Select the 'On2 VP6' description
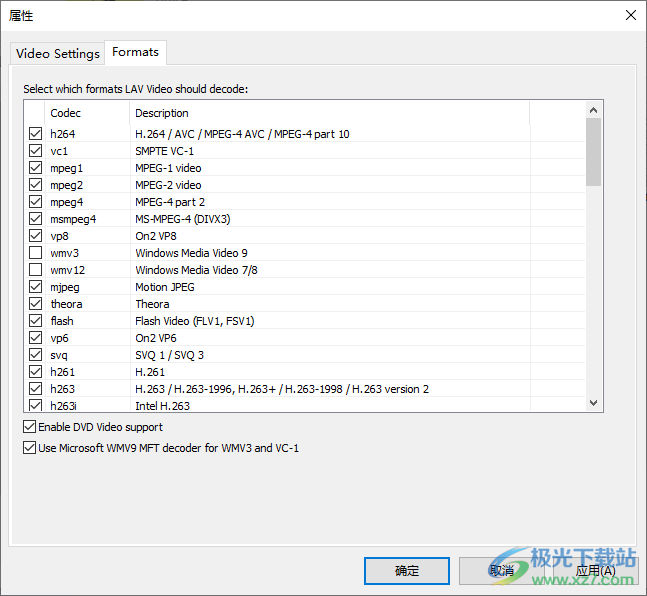Screen dimensions: 647x596 click(156, 338)
